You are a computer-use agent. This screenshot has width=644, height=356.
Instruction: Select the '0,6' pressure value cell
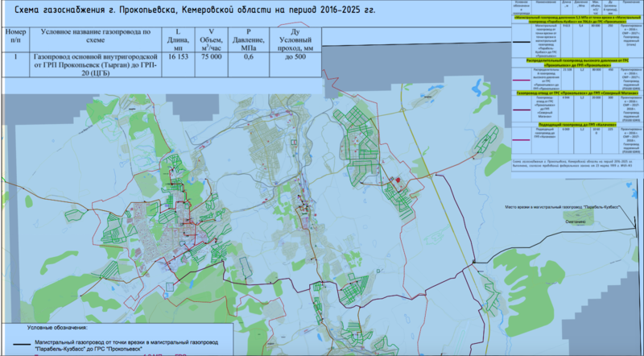(x=249, y=58)
